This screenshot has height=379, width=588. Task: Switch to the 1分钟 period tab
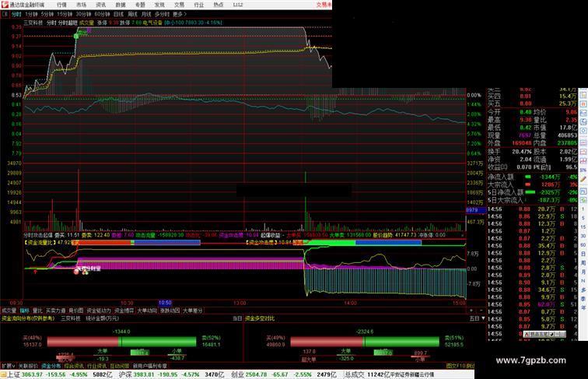(x=31, y=14)
